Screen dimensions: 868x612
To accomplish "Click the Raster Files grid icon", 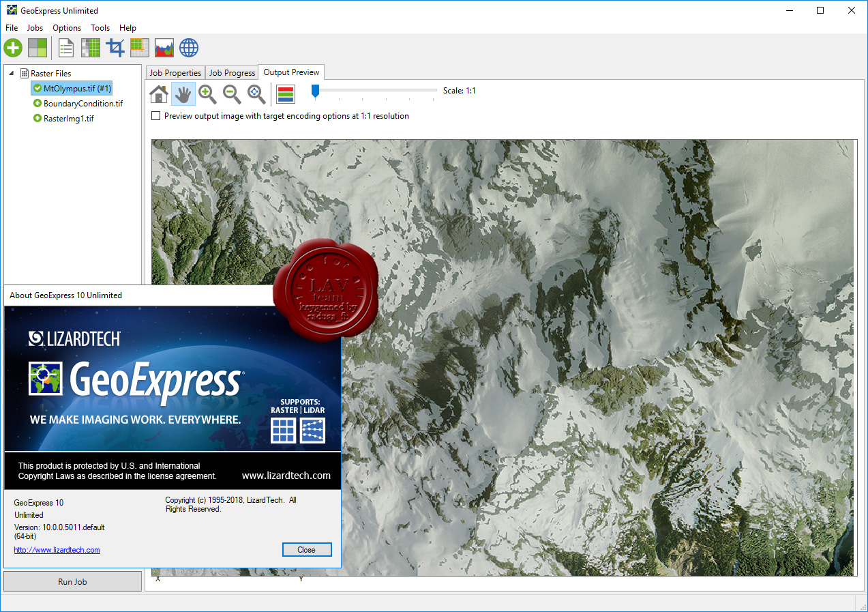I will [25, 73].
